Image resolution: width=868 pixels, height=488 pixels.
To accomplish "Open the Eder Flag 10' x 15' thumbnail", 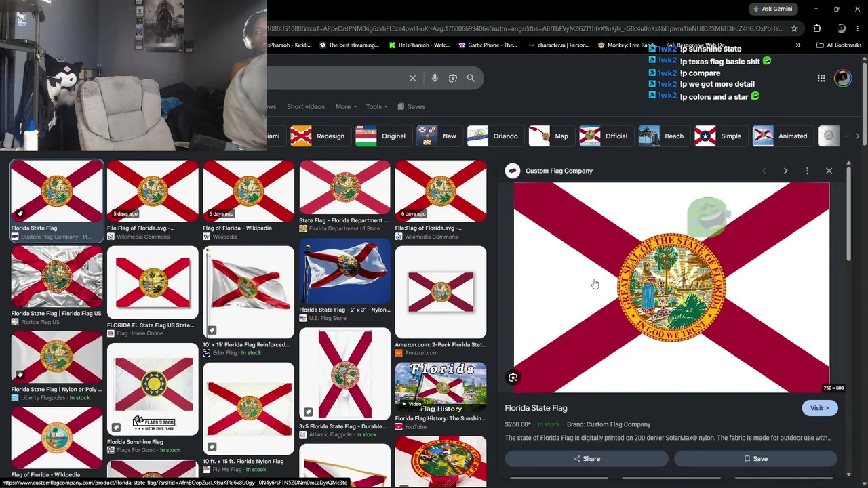I will point(248,292).
